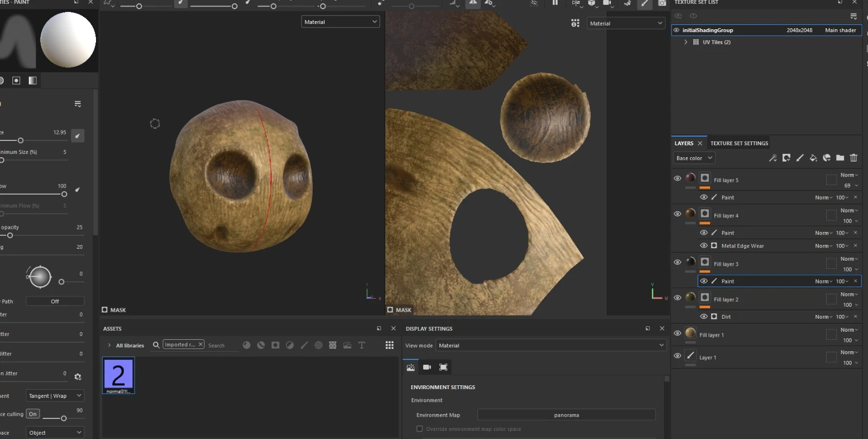Viewport: 868px width, 439px height.
Task: Open the View mode Material dropdown
Action: click(551, 345)
